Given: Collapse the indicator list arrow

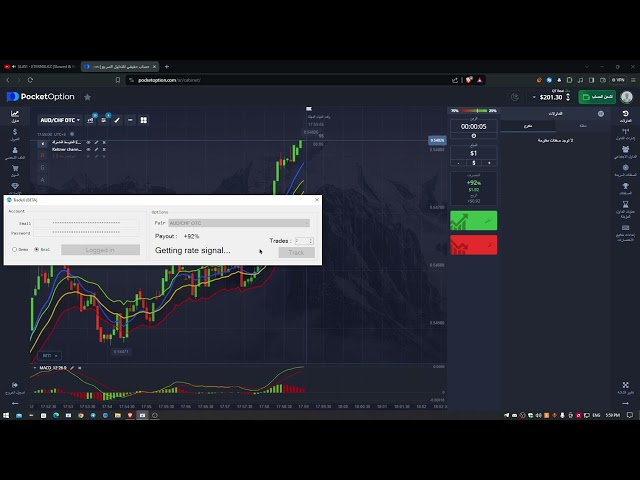Looking at the screenshot, I should (x=42, y=143).
